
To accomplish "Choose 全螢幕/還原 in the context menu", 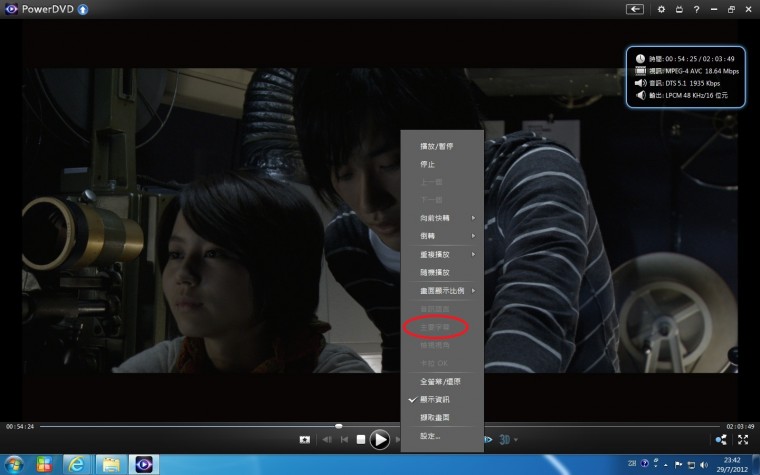I will point(438,381).
